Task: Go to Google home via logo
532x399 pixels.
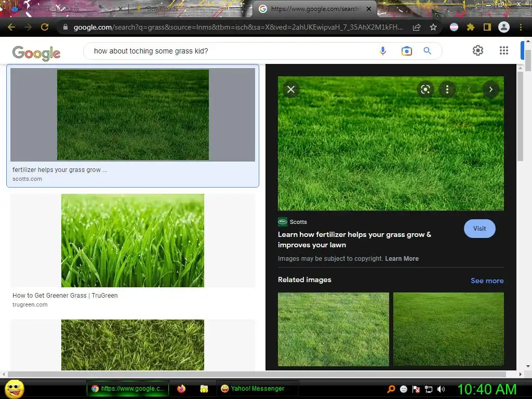Action: coord(36,53)
